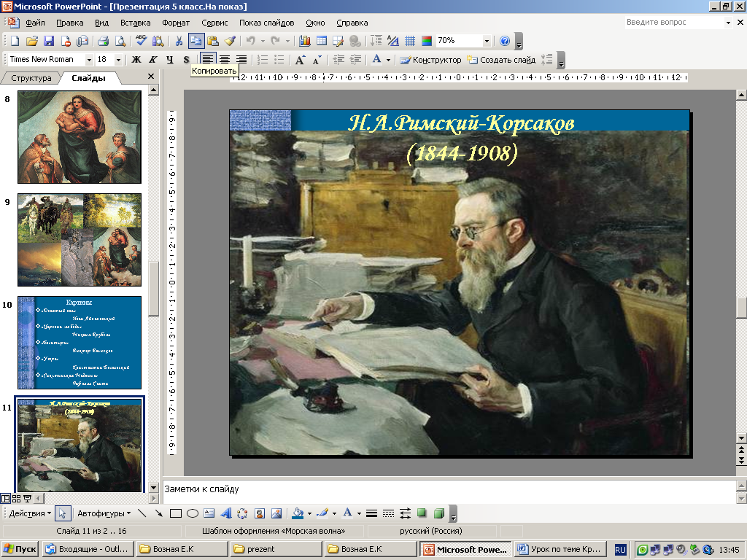This screenshot has height=560, width=747.
Task: Expand the Введите вопрос box dropdown arrow
Action: 728,23
